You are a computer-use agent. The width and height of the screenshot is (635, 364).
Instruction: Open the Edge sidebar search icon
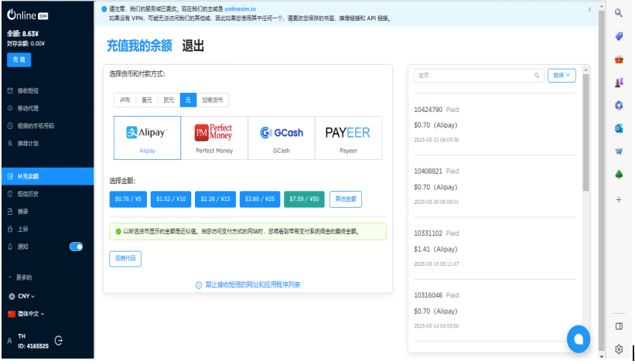coord(619,13)
